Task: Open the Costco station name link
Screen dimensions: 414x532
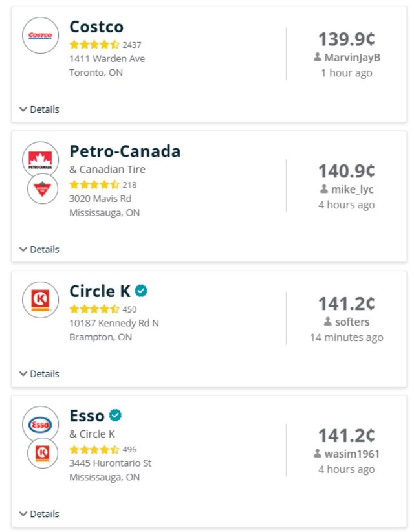Action: (96, 27)
